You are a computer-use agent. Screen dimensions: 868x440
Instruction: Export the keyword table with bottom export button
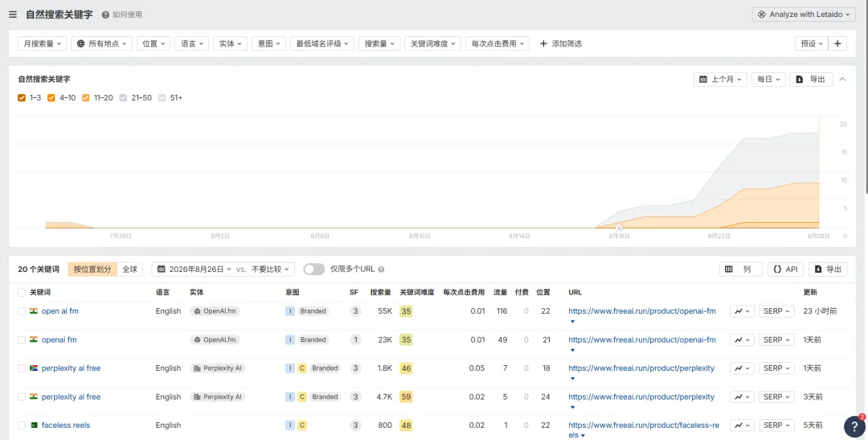coord(828,269)
